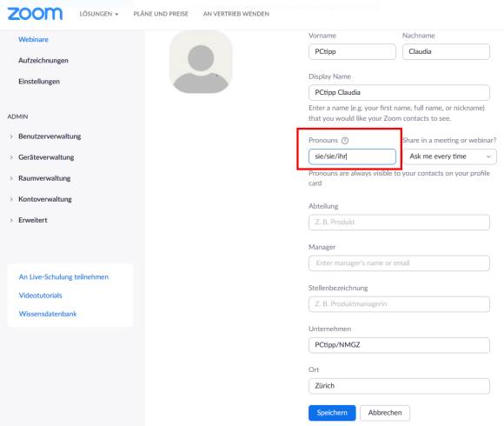
Task: Save the profile with the Speichern button
Action: point(332,413)
